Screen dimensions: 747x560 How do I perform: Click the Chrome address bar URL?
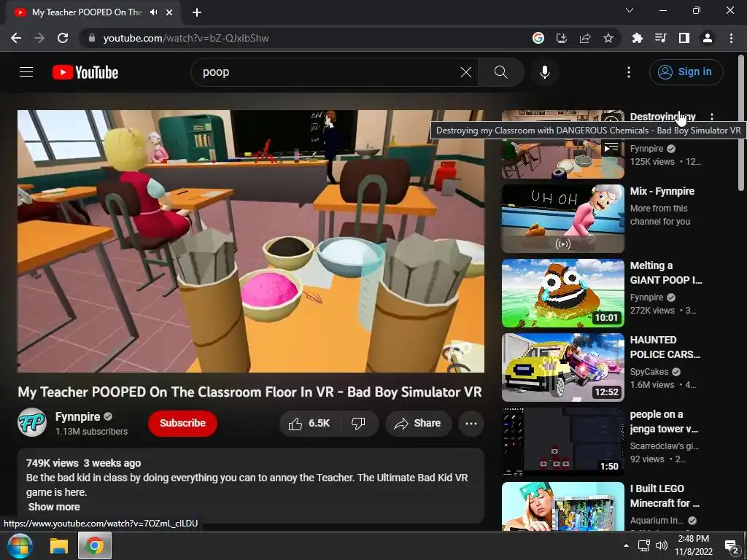[186, 38]
